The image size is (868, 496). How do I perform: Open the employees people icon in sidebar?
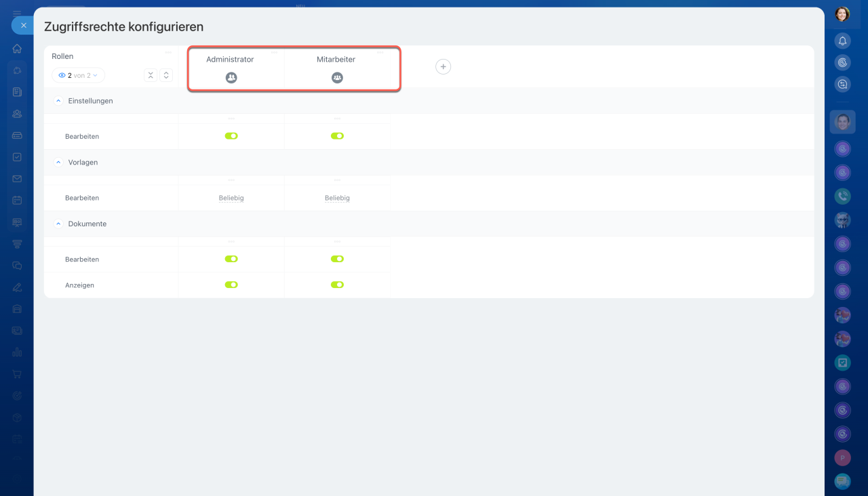tap(17, 114)
